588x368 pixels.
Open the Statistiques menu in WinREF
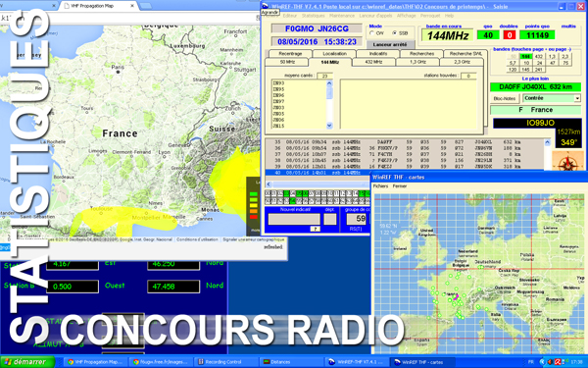point(314,16)
